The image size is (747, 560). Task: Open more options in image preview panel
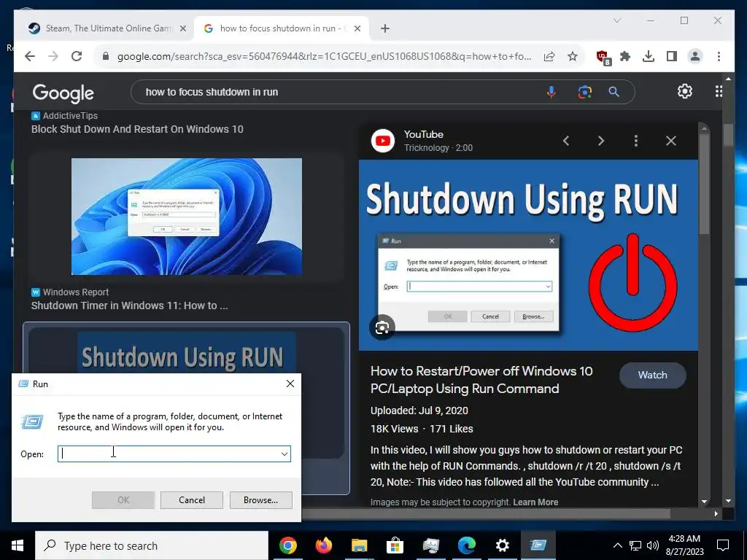[636, 141]
